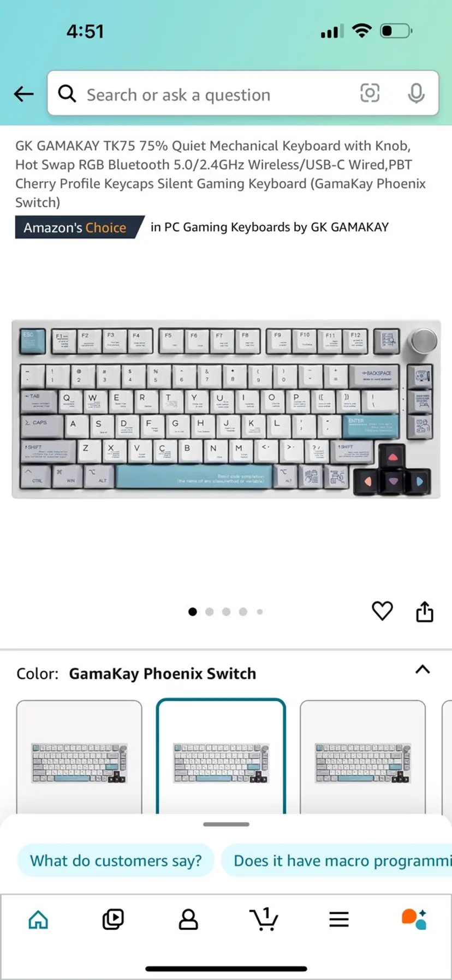Tap "Does it have macro programming" chip
The image size is (452, 980).
point(337,861)
